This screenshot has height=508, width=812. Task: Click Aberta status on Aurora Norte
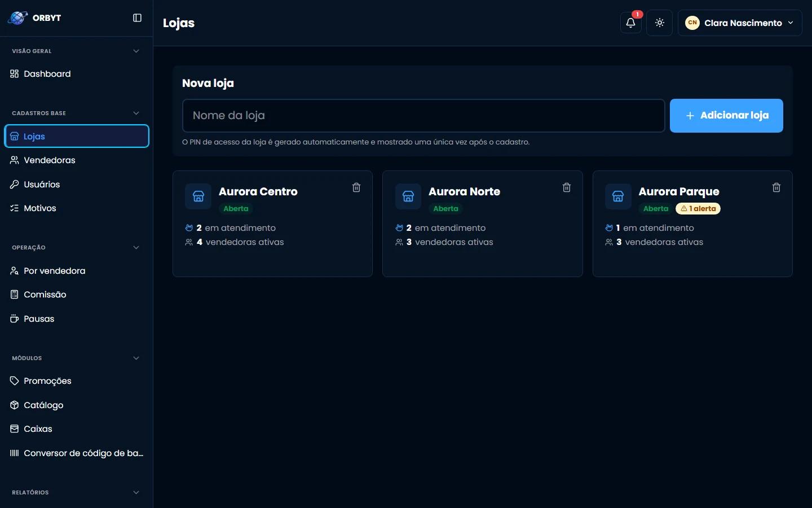(x=445, y=209)
